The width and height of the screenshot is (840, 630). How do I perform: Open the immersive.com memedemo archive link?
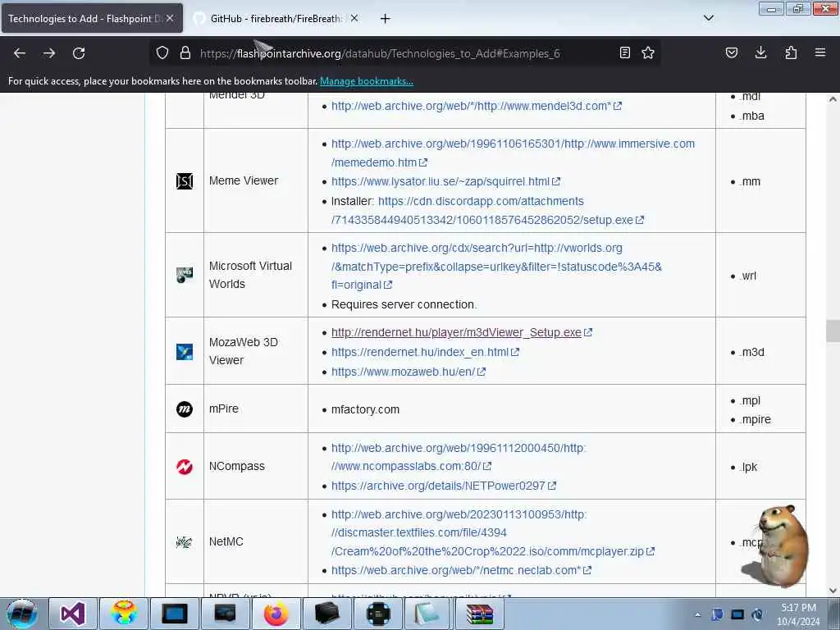point(513,153)
